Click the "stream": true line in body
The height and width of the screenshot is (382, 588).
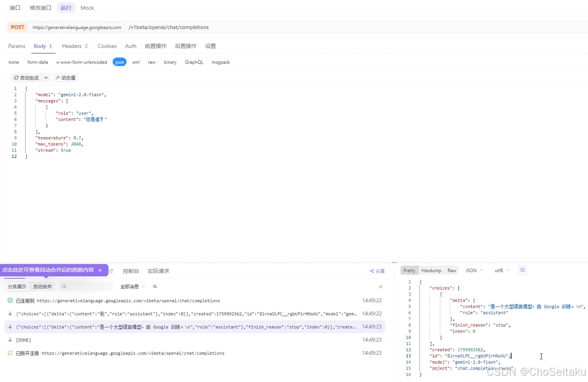click(53, 150)
